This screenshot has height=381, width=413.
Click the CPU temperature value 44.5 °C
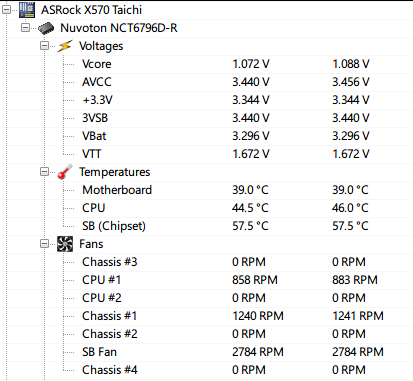250,208
